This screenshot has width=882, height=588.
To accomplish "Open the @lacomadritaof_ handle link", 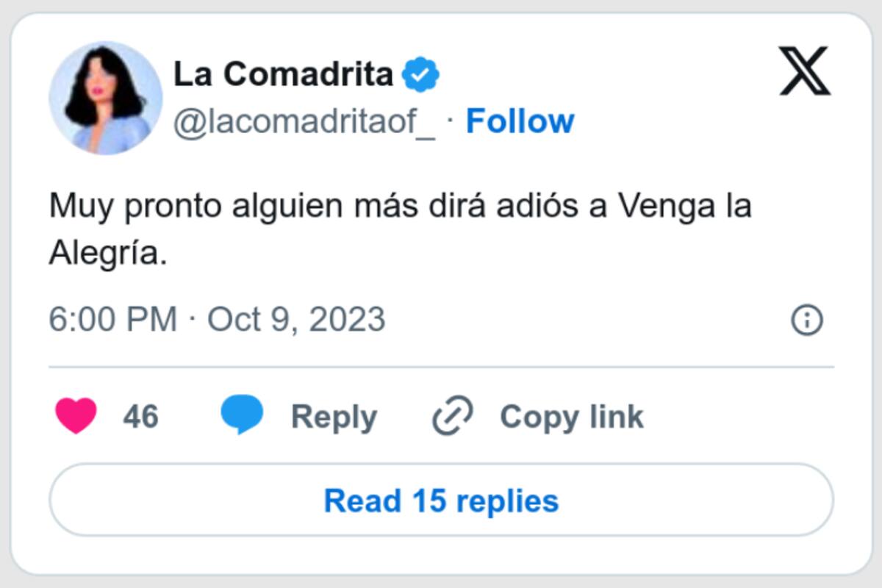I will coord(304,121).
